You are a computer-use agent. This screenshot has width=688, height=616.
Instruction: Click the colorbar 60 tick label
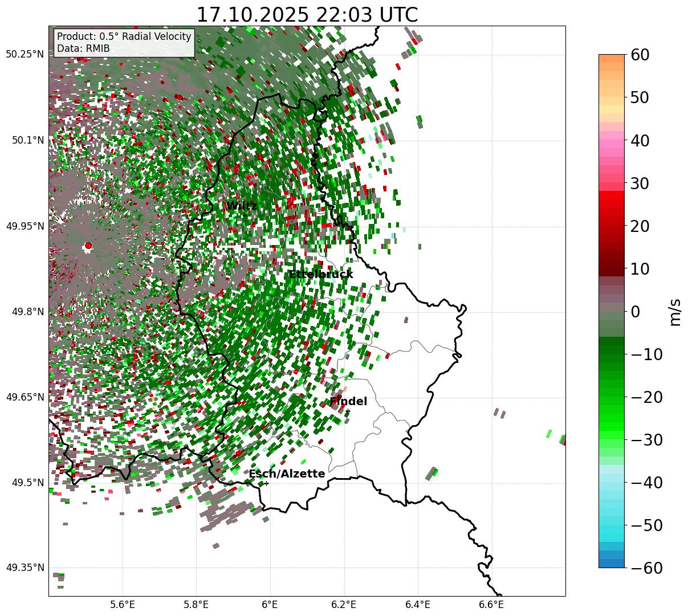pos(640,55)
